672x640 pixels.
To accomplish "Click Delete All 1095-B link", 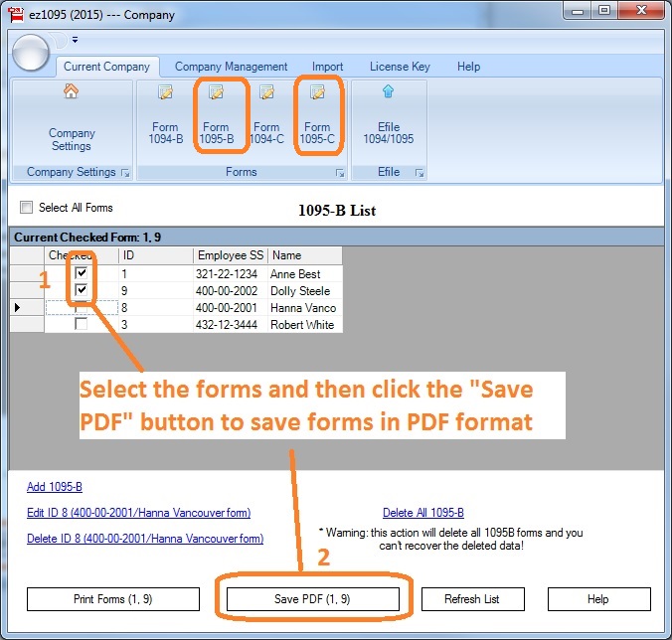I will (x=423, y=513).
